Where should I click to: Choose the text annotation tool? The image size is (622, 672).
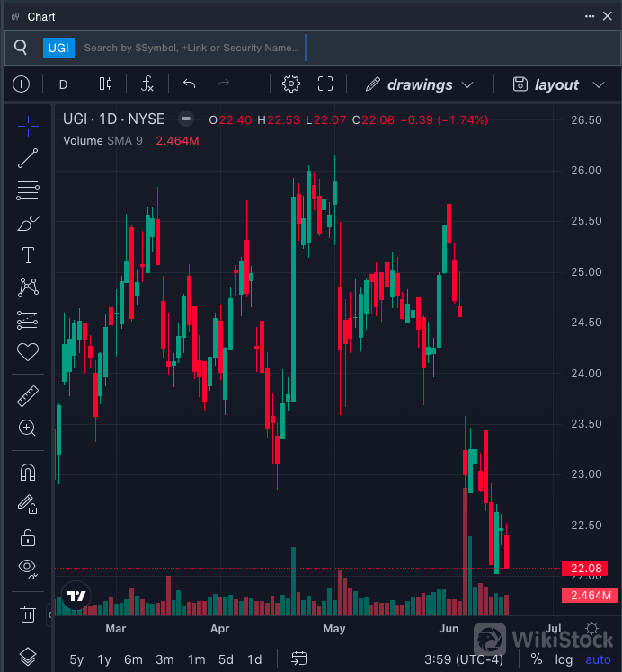(x=28, y=255)
